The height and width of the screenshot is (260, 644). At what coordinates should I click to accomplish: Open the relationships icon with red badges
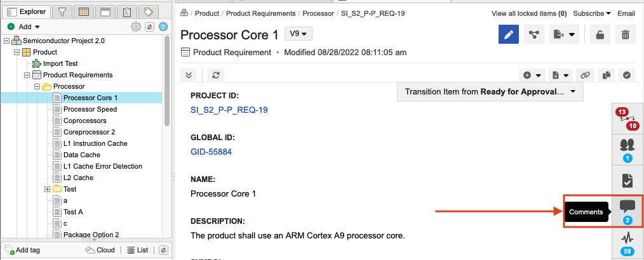pos(627,119)
